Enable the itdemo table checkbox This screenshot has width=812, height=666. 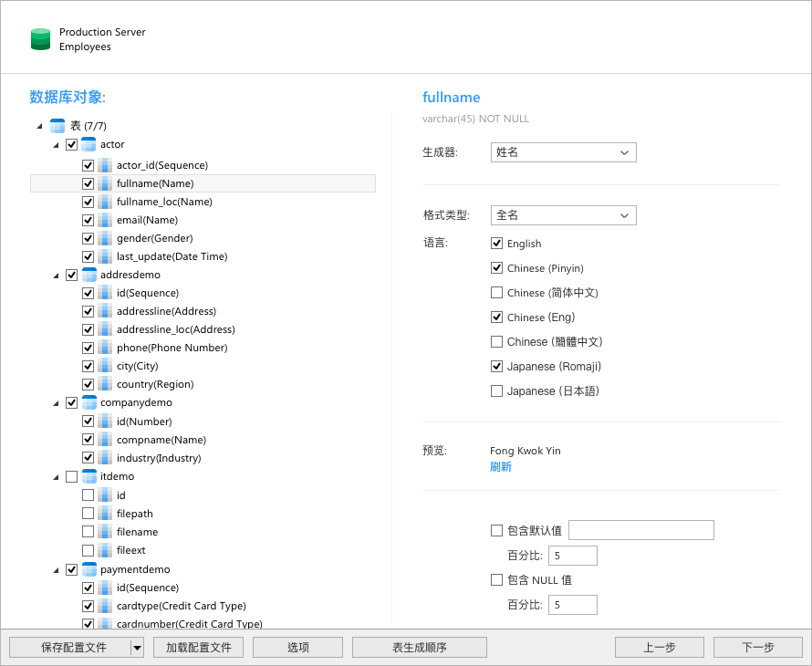(x=71, y=475)
